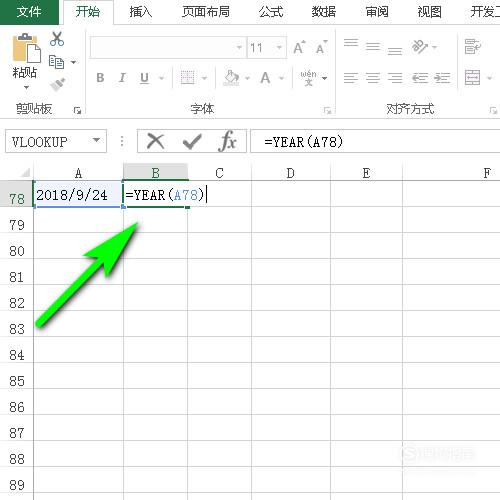Image resolution: width=500 pixels, height=500 pixels.
Task: Click the Select All corner triangle
Action: (25, 172)
